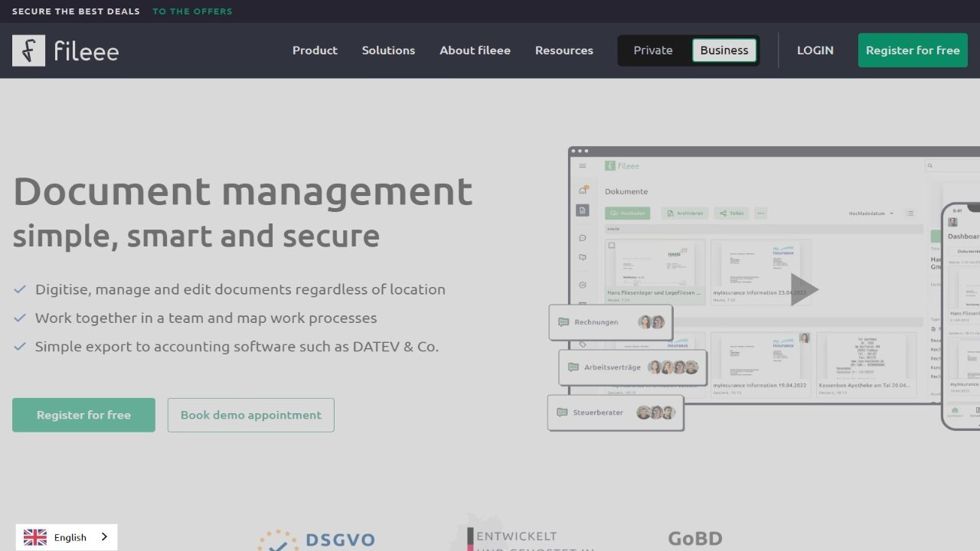This screenshot has width=980, height=551.
Task: Click the Steuerberater card
Action: click(616, 412)
